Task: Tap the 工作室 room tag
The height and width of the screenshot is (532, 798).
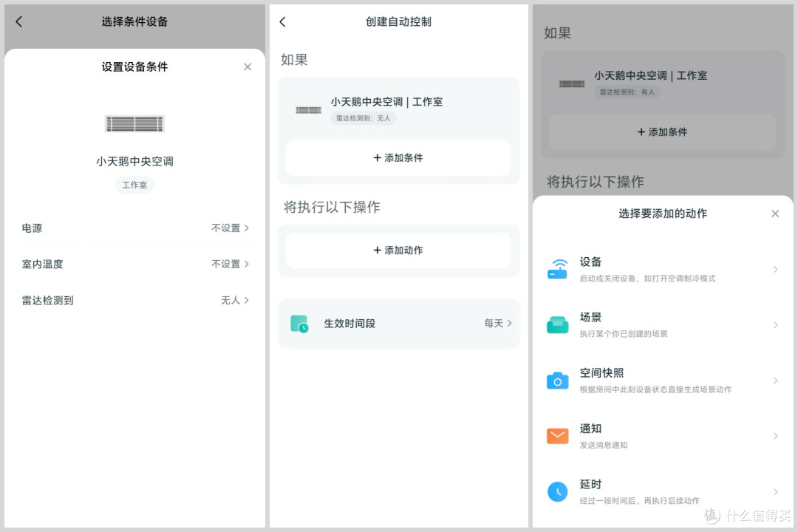Action: click(134, 185)
